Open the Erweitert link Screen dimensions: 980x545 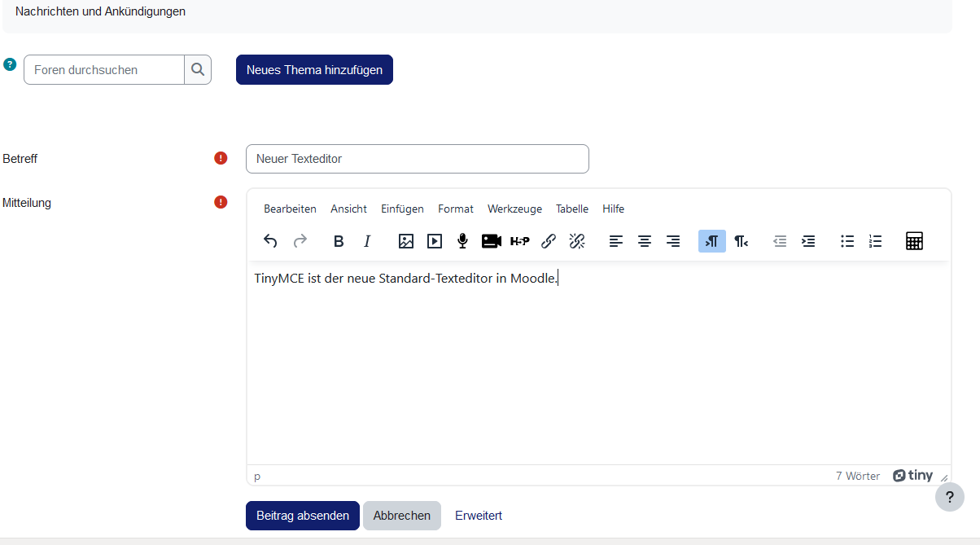coord(478,516)
